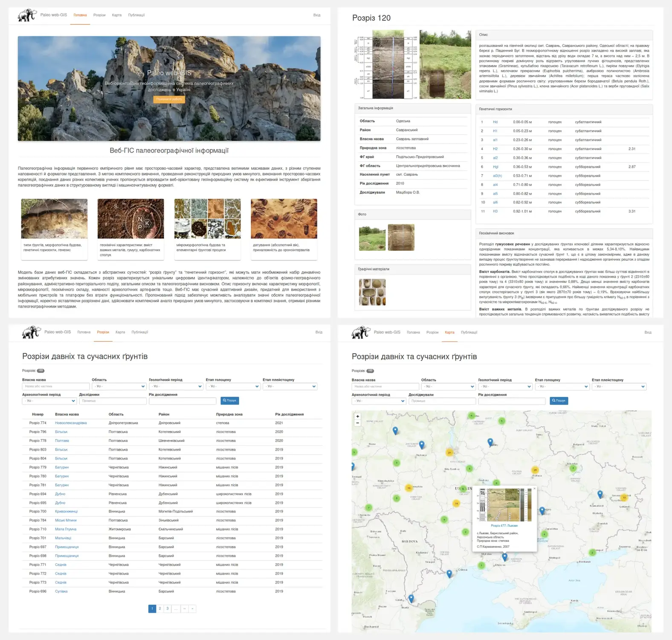
Task: Click the green cluster marker 2 near Kharkiv
Action: (x=573, y=468)
